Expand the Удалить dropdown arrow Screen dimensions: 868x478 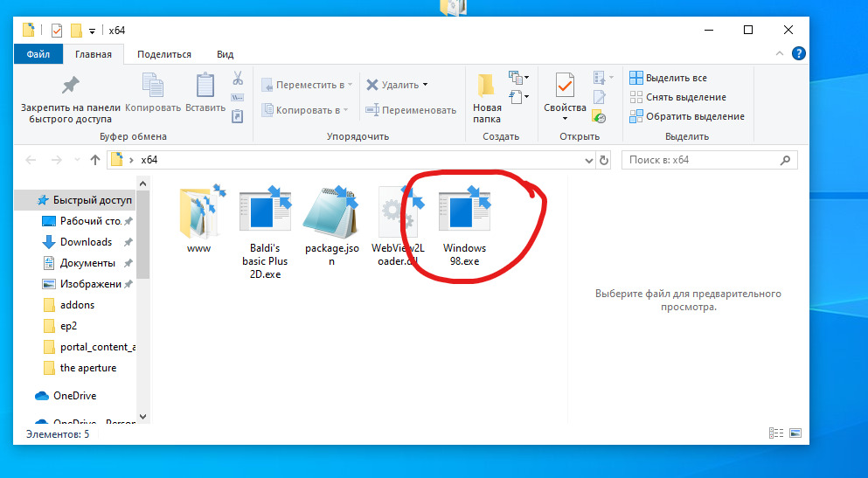pos(425,85)
